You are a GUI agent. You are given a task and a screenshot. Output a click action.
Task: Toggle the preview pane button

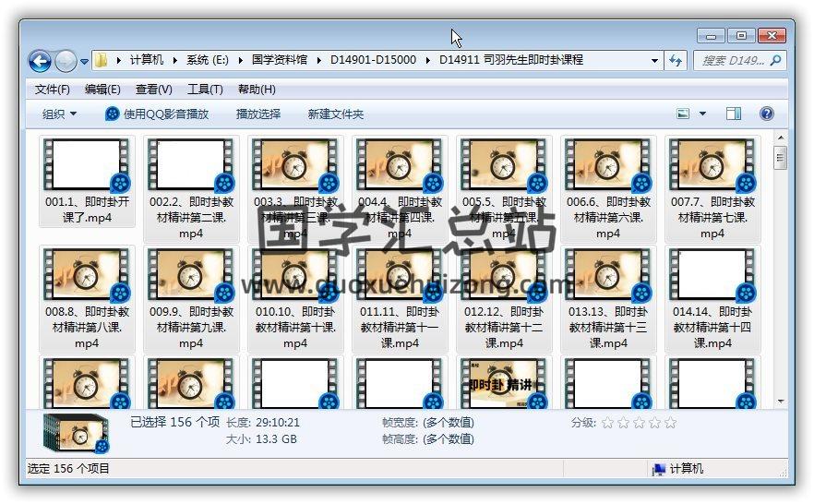pyautogui.click(x=734, y=114)
